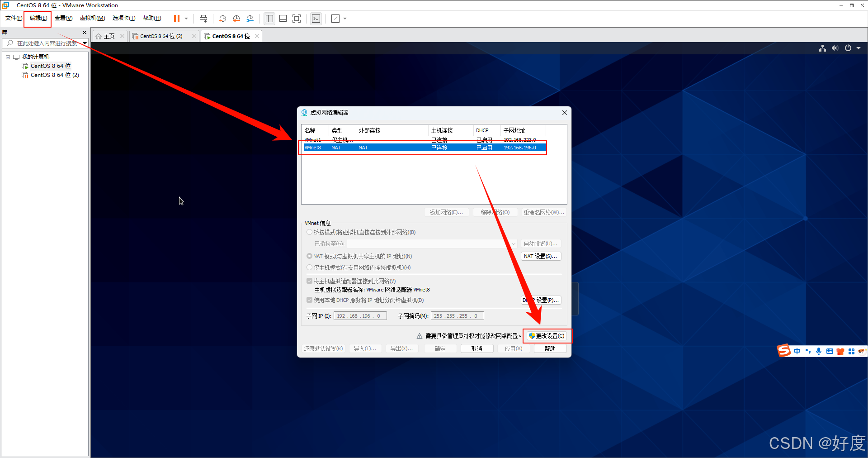
Task: Click the Pause VM toolbar icon
Action: click(177, 19)
